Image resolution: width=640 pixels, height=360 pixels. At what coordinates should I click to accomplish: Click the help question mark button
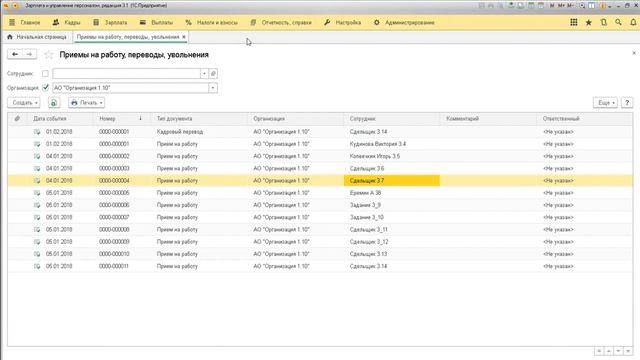[627, 103]
